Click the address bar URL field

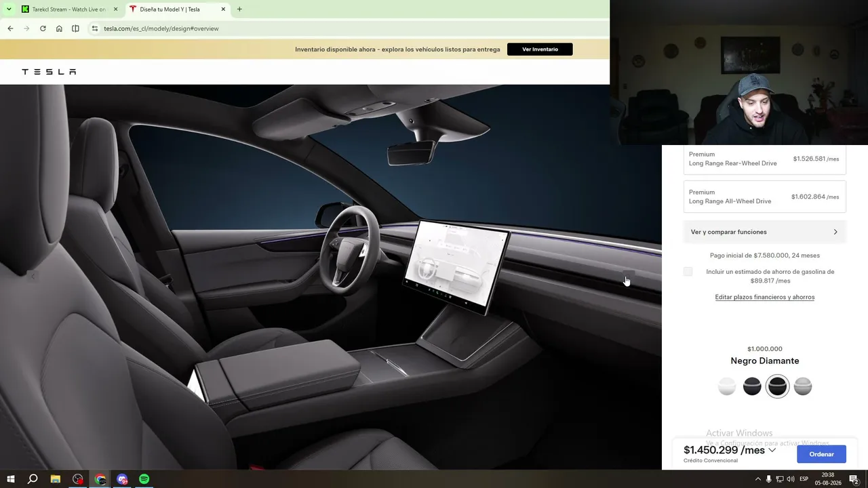[161, 28]
